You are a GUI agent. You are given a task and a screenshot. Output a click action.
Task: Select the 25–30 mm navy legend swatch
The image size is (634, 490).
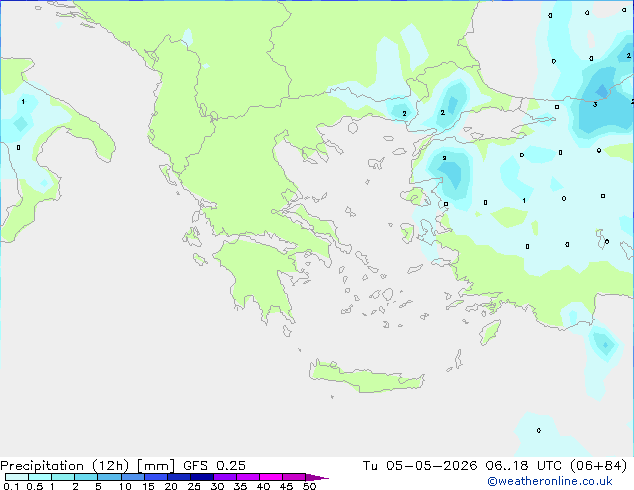tap(202, 477)
